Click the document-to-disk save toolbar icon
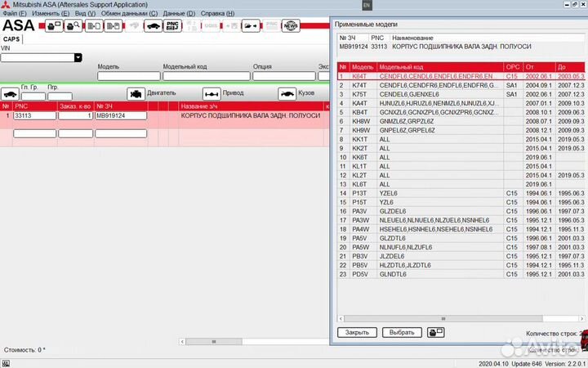Screen dimensions: 588x368 click(114, 26)
